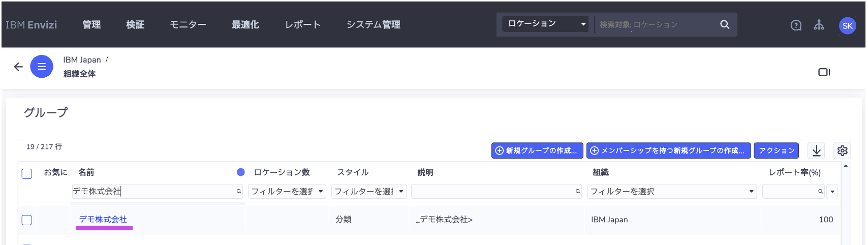Click the search icon in 説明 filter
Viewport: 868px width, 245px height.
pyautogui.click(x=578, y=192)
